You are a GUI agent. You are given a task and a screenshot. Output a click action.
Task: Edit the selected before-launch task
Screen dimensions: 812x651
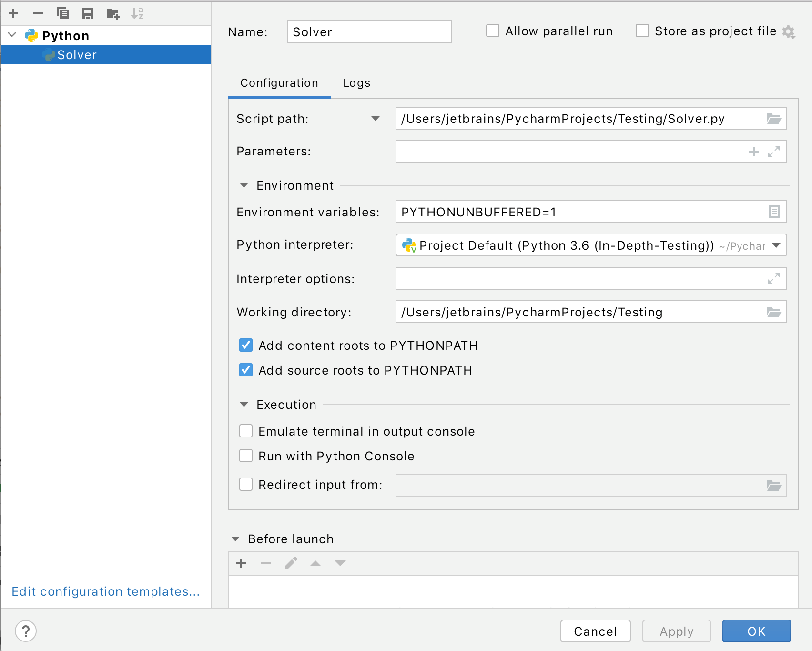pos(291,563)
